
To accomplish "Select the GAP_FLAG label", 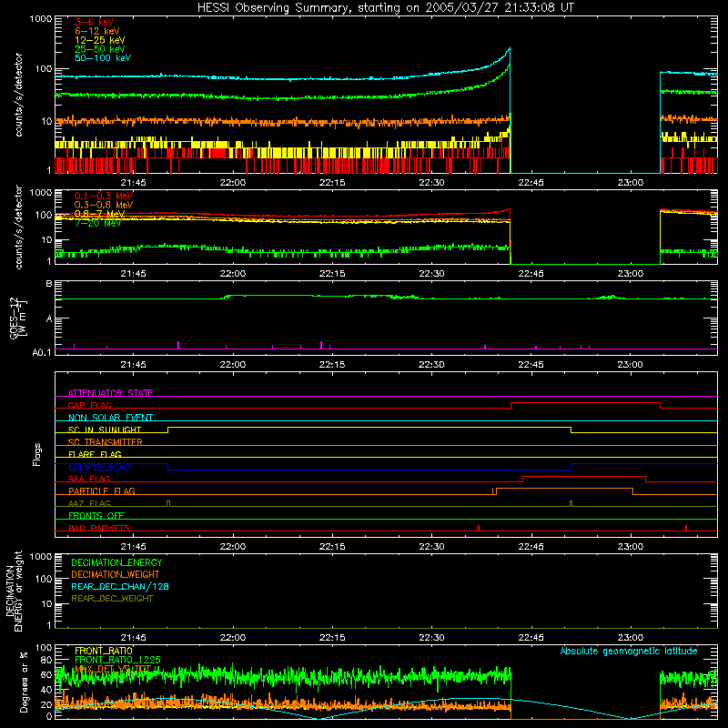I will click(89, 405).
